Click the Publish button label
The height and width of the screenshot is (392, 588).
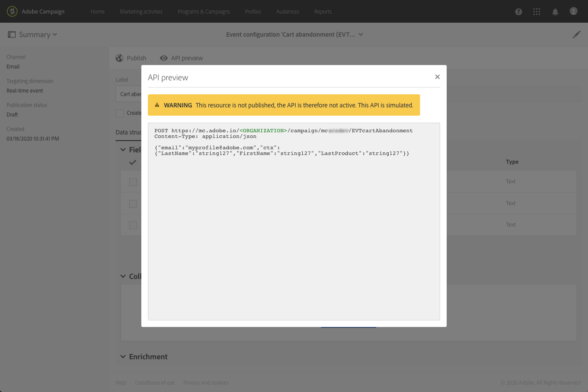tap(137, 58)
